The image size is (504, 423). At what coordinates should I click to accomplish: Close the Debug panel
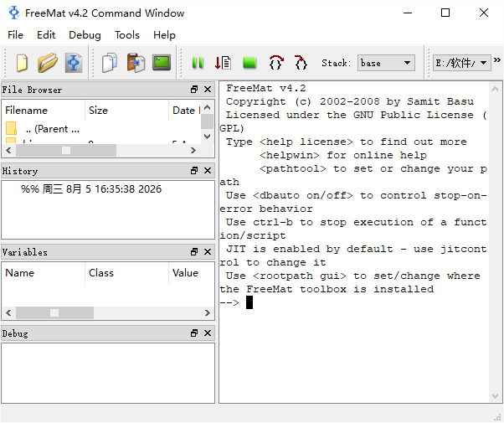click(208, 333)
